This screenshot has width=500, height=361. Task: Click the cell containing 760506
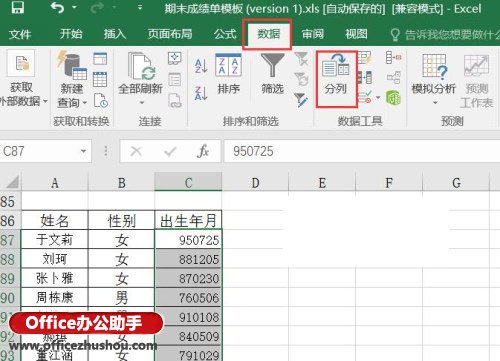[x=188, y=297]
